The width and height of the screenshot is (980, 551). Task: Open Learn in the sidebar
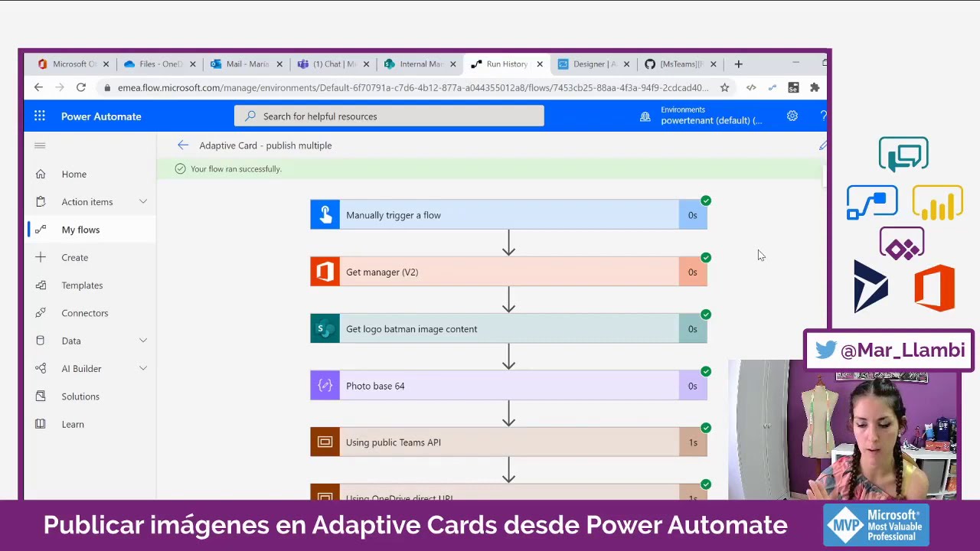coord(73,424)
